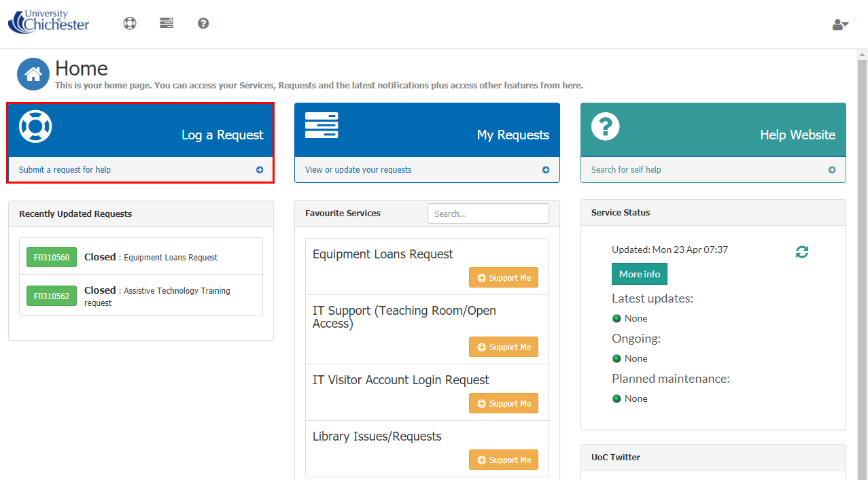Refresh the Service Status with the refresh icon

click(x=802, y=252)
